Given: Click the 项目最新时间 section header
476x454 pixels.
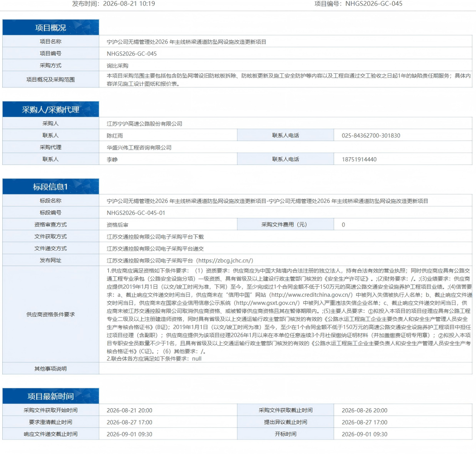Looking at the screenshot, I should [51, 396].
